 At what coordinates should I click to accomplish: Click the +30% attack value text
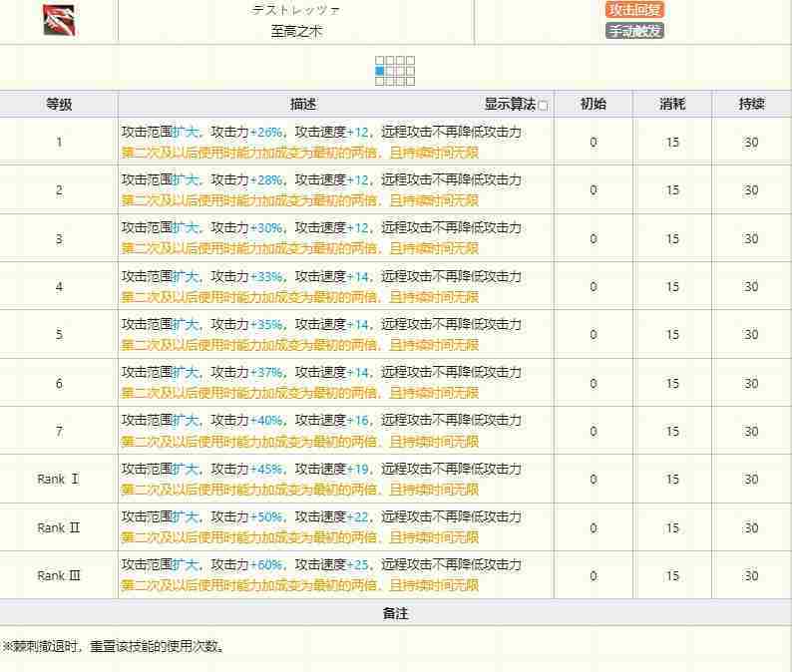point(266,228)
